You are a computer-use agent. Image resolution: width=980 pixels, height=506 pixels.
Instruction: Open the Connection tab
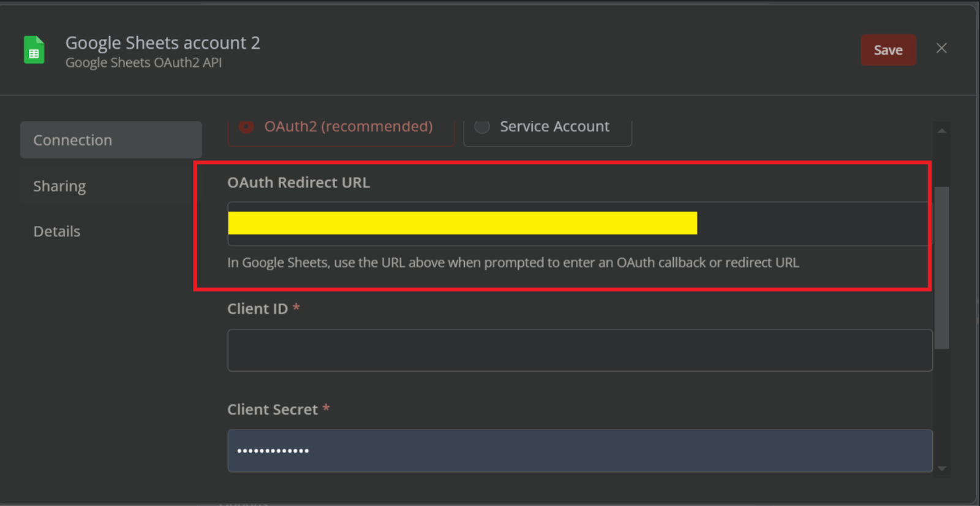[111, 140]
